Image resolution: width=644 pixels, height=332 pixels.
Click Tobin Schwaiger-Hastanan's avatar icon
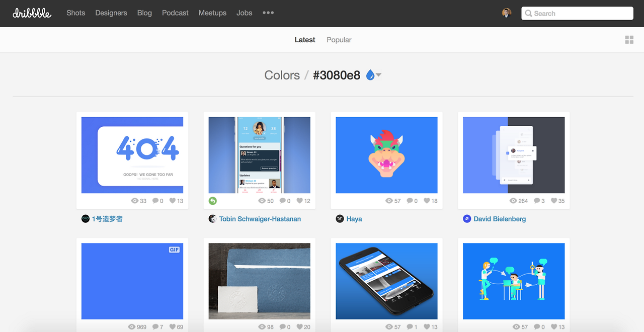click(213, 219)
